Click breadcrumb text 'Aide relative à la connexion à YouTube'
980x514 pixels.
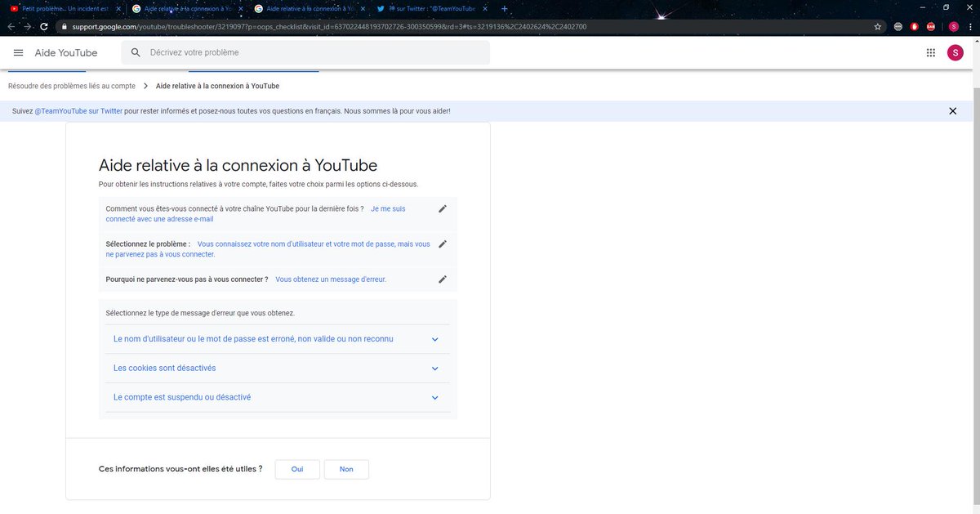coord(217,86)
